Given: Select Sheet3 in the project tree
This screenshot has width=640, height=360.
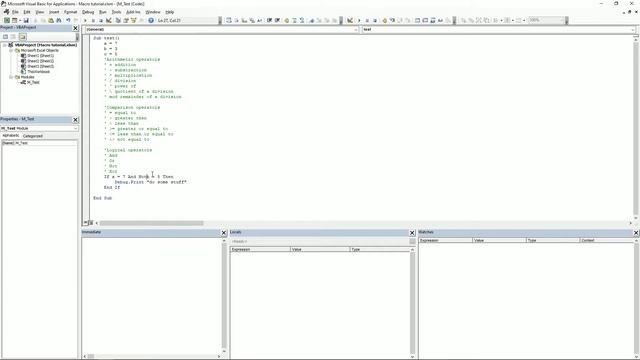Looking at the screenshot, I should pos(38,66).
